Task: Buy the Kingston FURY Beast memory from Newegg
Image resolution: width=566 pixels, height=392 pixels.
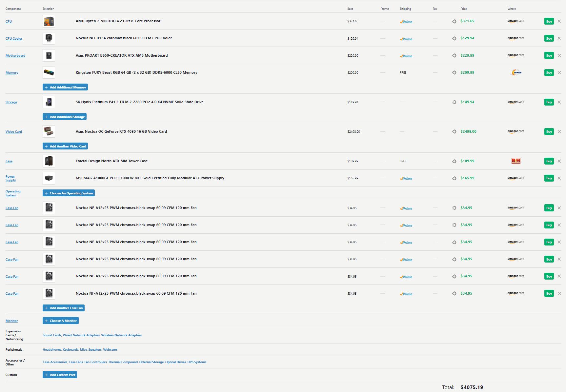Action: pos(549,72)
